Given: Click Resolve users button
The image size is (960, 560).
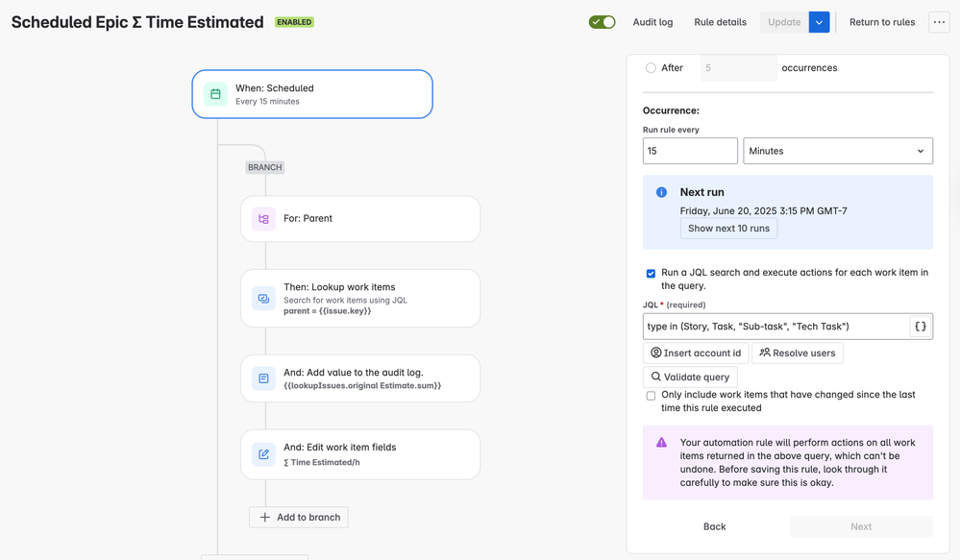Looking at the screenshot, I should 798,353.
